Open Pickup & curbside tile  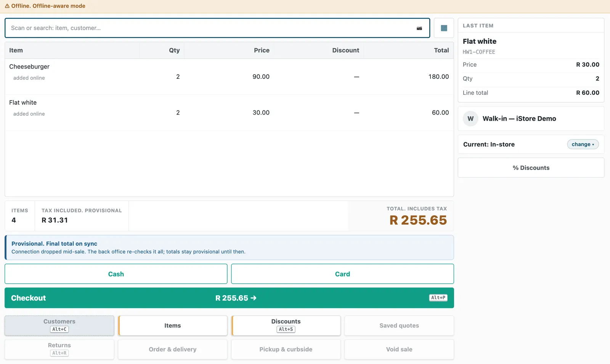coord(286,349)
